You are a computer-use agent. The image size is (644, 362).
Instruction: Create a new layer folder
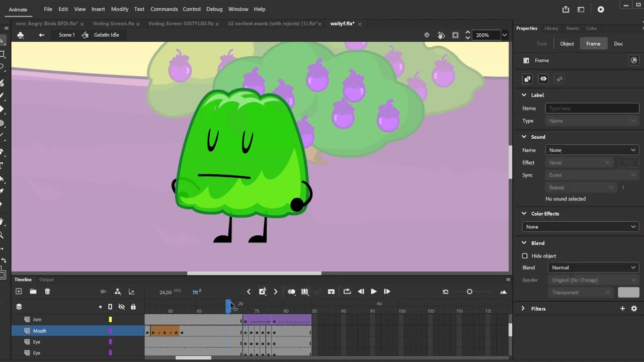(33, 291)
